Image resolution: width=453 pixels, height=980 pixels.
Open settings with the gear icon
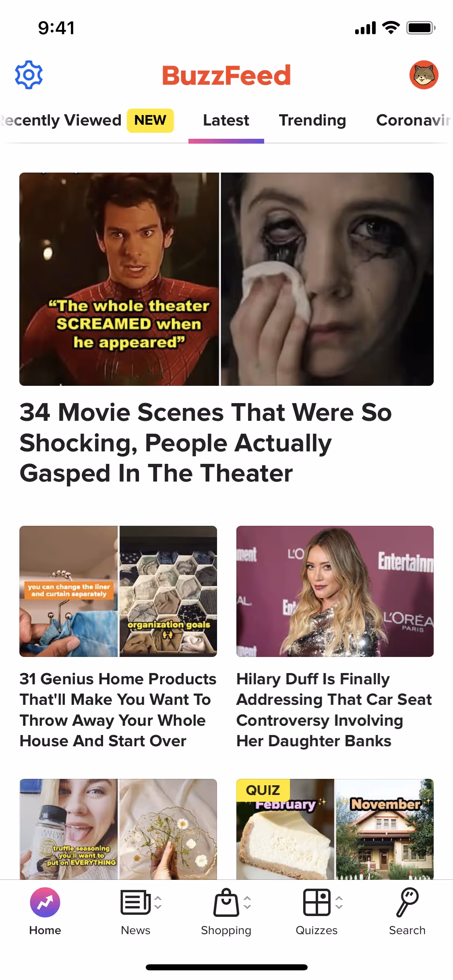click(x=29, y=75)
